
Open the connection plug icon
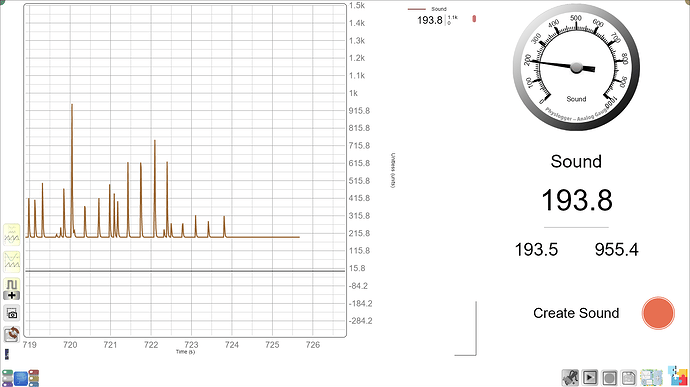pos(570,378)
